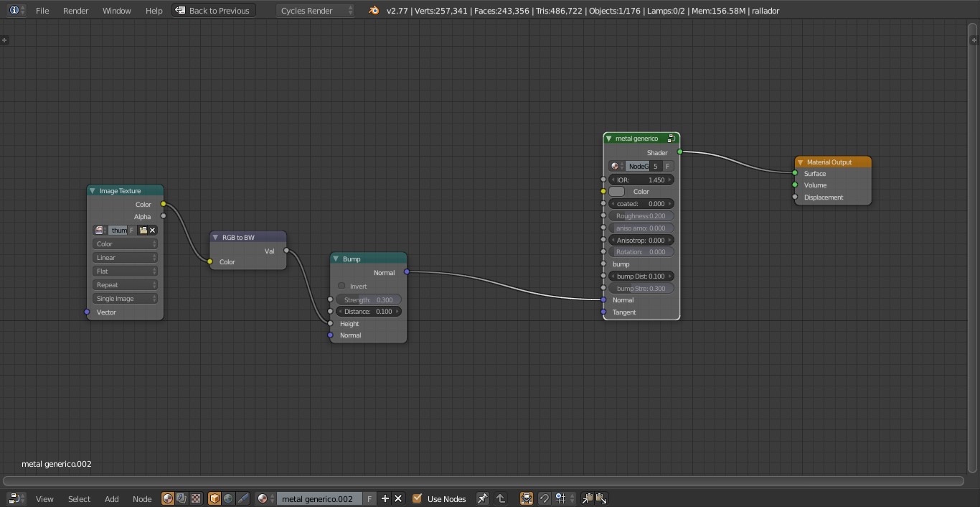The width and height of the screenshot is (980, 507).
Task: Open Single Image source dropdown
Action: click(x=125, y=299)
